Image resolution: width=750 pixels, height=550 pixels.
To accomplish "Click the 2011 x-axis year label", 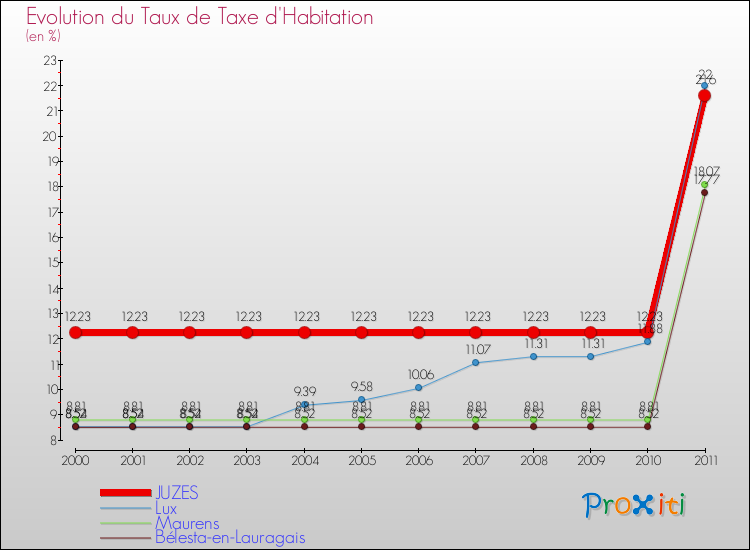I will coord(706,460).
